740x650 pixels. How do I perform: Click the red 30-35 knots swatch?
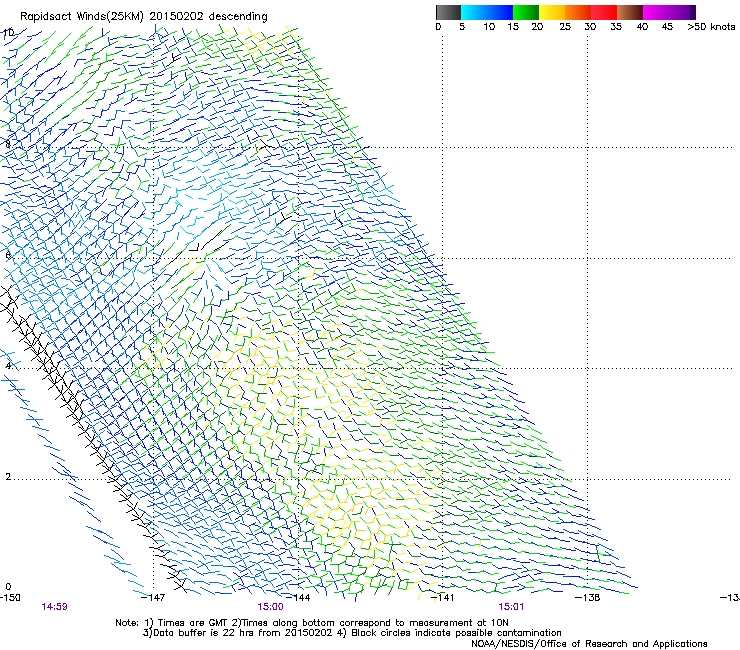(x=604, y=12)
